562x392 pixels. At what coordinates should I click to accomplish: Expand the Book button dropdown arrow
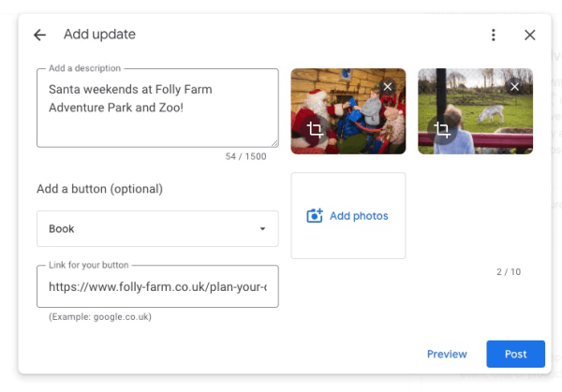coord(262,229)
